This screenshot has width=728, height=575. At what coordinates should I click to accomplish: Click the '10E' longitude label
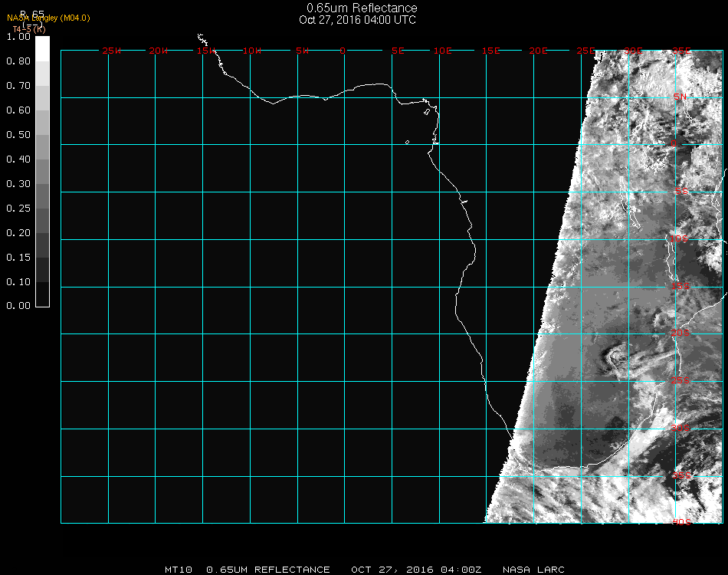[x=442, y=51]
